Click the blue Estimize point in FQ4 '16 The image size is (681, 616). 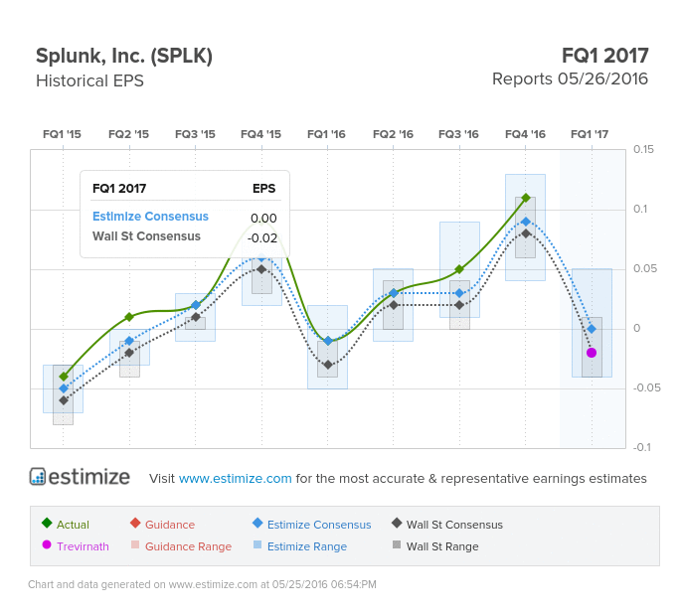point(526,222)
